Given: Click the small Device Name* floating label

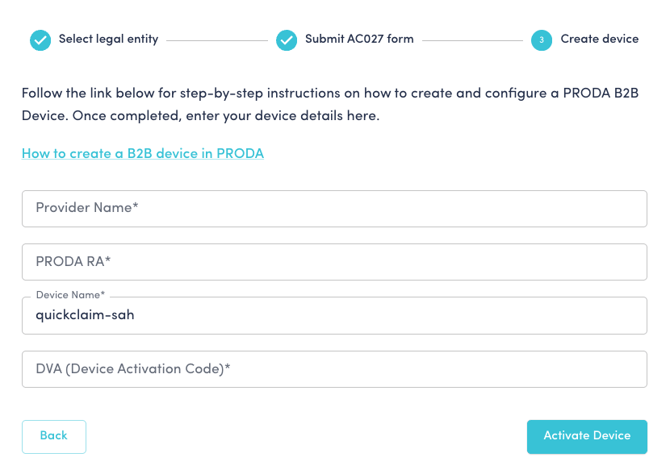Looking at the screenshot, I should point(70,296).
